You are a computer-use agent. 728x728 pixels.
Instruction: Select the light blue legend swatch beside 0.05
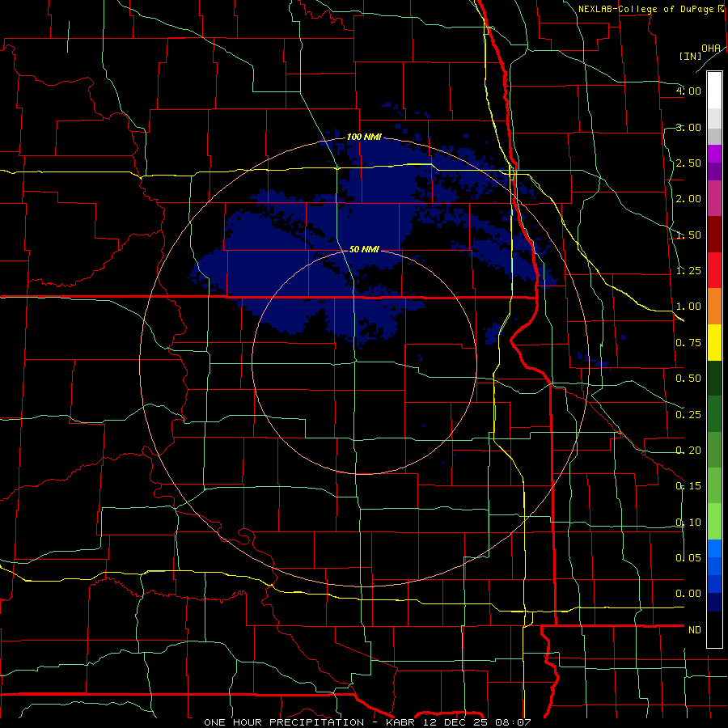(714, 548)
